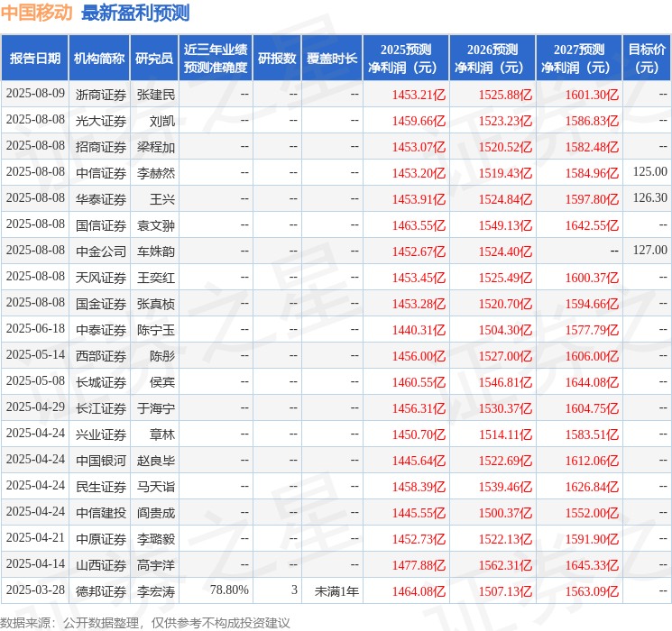Viewport: 672px width, 631px height.
Task: Select 国金证券 institution cell
Action: [101, 304]
